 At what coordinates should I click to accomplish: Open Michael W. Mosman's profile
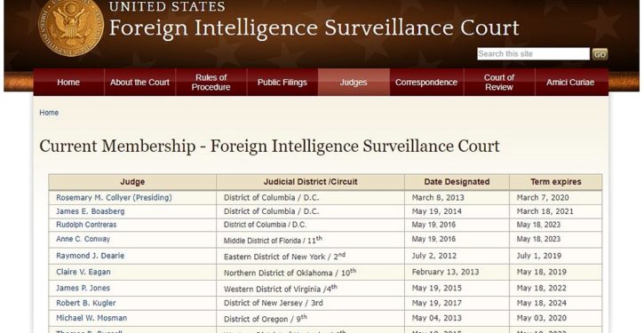pyautogui.click(x=91, y=318)
